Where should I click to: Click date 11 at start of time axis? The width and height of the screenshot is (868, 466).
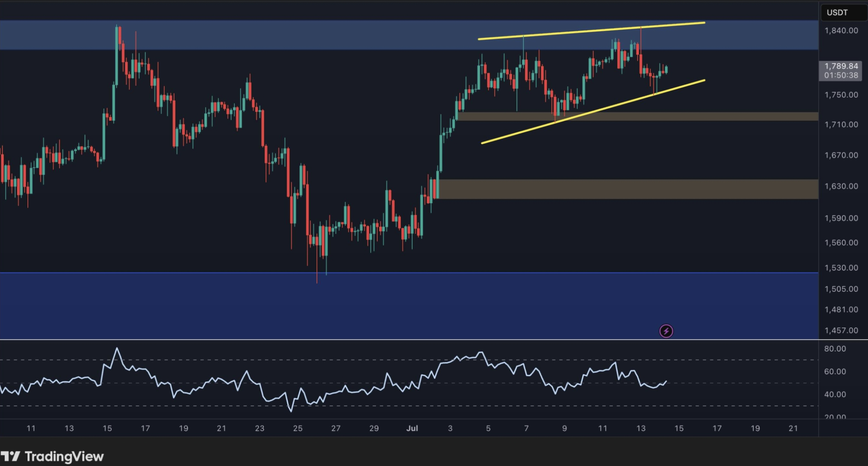(31, 428)
